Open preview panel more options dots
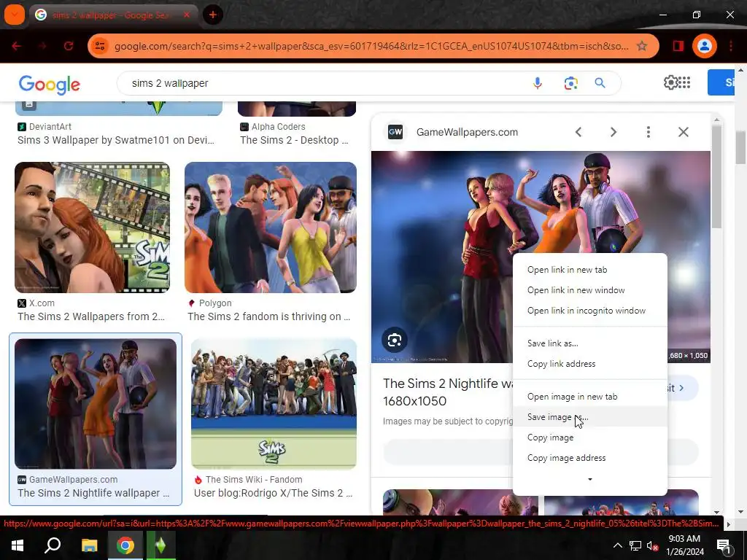The height and width of the screenshot is (560, 747). click(649, 132)
